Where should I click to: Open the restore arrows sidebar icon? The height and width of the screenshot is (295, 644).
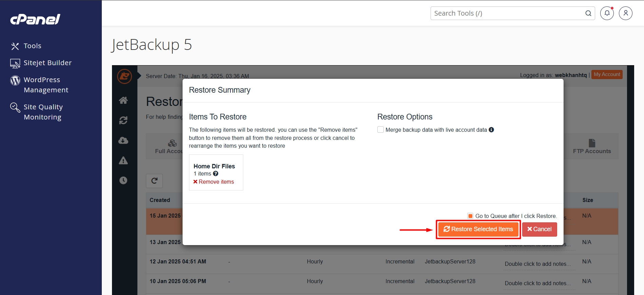coord(123,121)
